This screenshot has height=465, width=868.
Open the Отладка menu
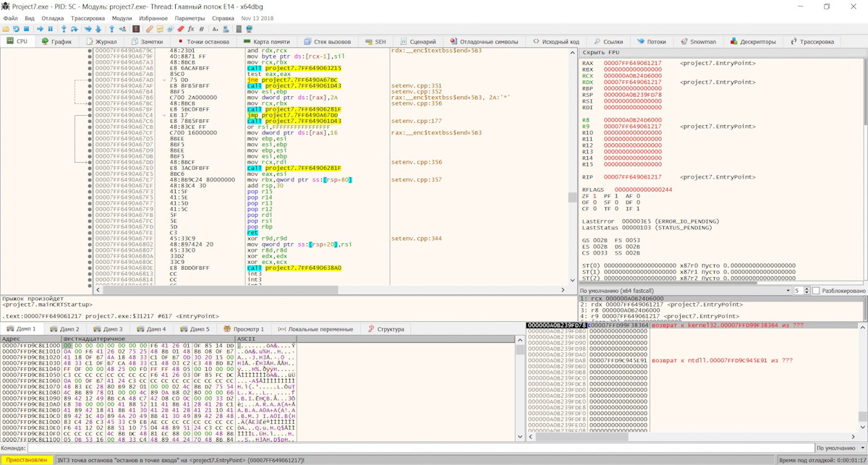click(52, 18)
